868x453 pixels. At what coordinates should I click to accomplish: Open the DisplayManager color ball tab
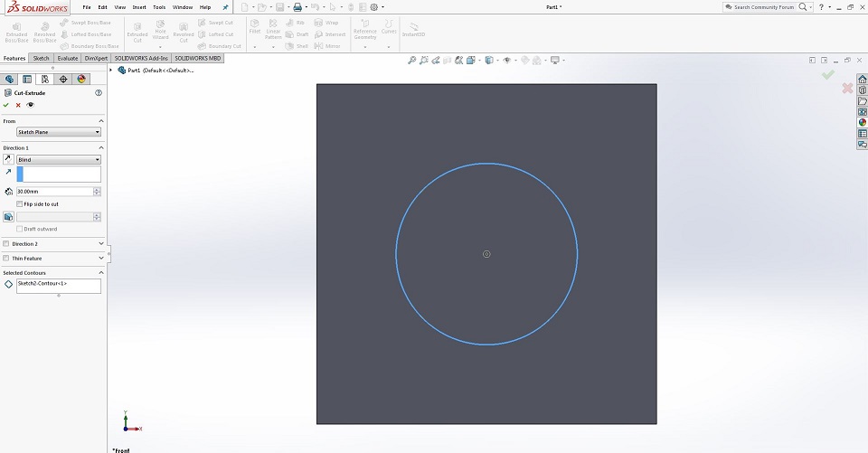click(81, 80)
